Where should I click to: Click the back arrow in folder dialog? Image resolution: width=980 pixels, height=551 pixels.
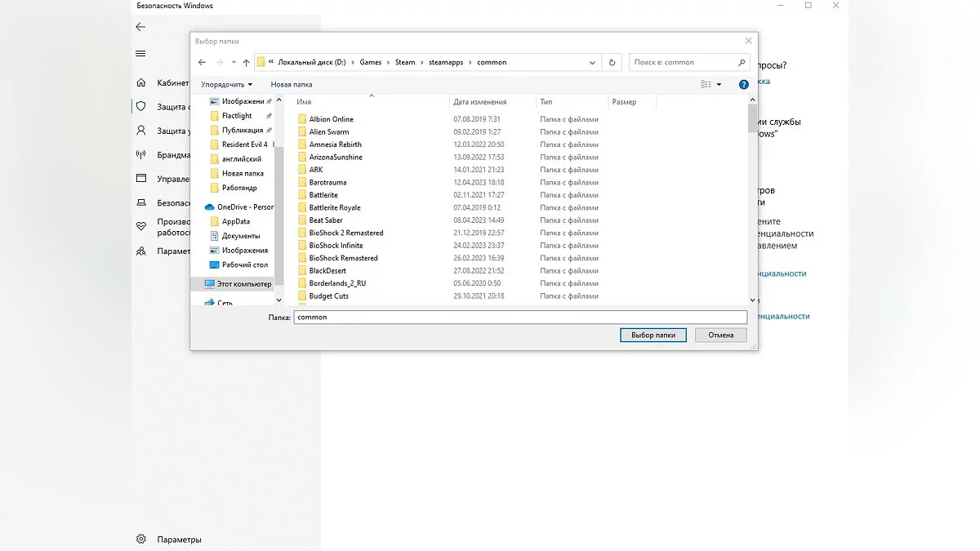click(202, 63)
